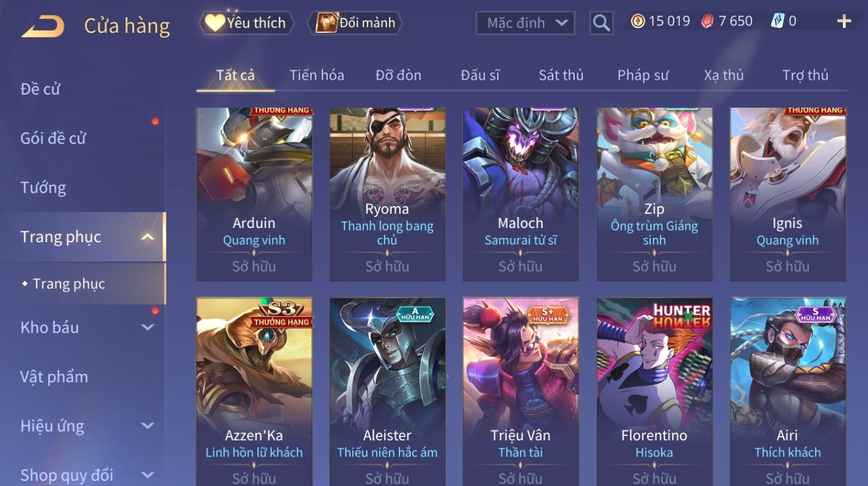Image resolution: width=868 pixels, height=486 pixels.
Task: Click the chest icon on Đổi mảnh
Action: [x=326, y=23]
